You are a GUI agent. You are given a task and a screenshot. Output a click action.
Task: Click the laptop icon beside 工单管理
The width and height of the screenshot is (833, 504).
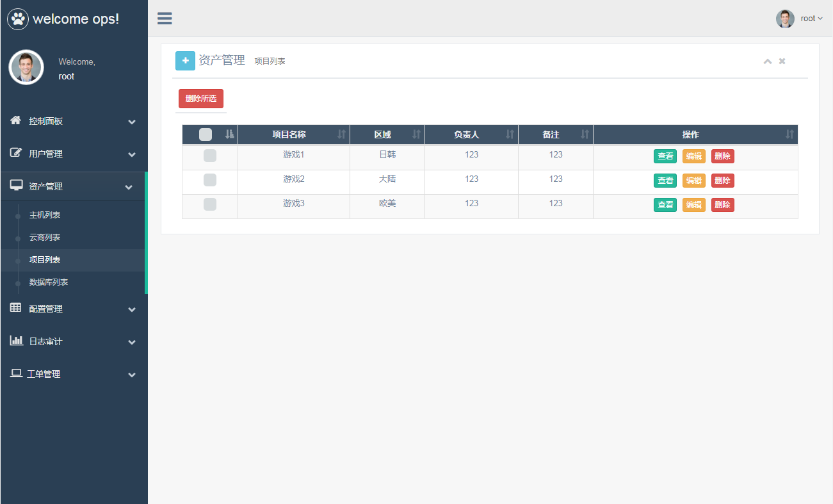16,373
